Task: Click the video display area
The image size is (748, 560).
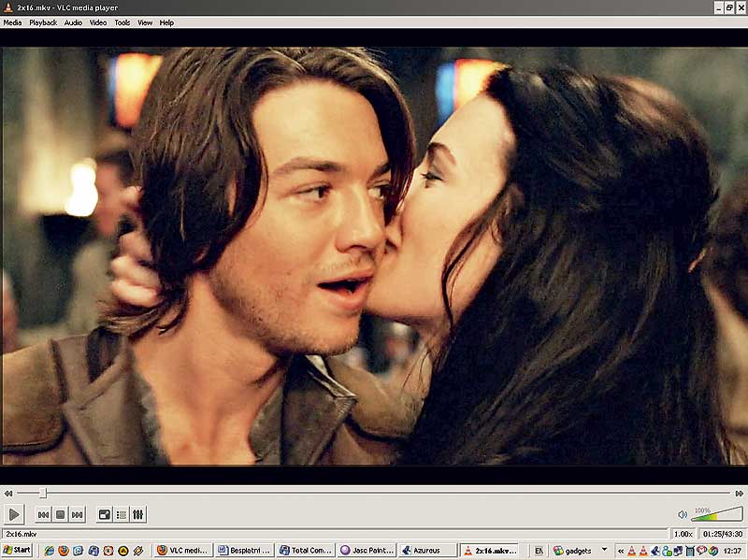Action: (374, 255)
